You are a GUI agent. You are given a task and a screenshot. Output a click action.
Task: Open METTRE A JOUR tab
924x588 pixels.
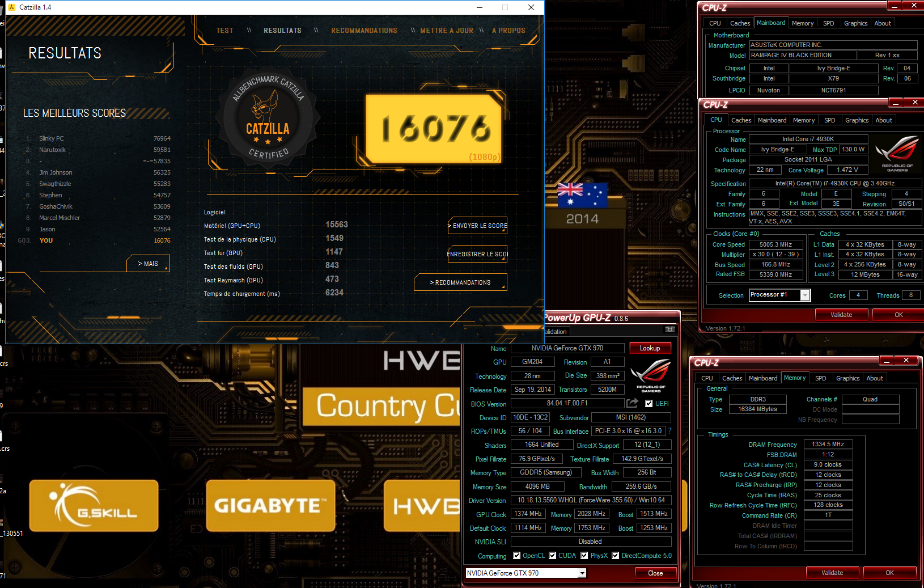pyautogui.click(x=447, y=31)
